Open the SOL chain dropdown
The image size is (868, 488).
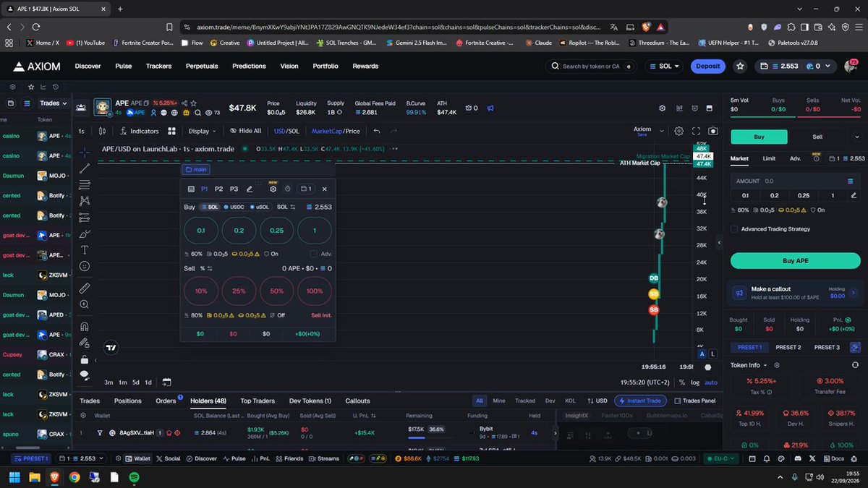pyautogui.click(x=665, y=66)
